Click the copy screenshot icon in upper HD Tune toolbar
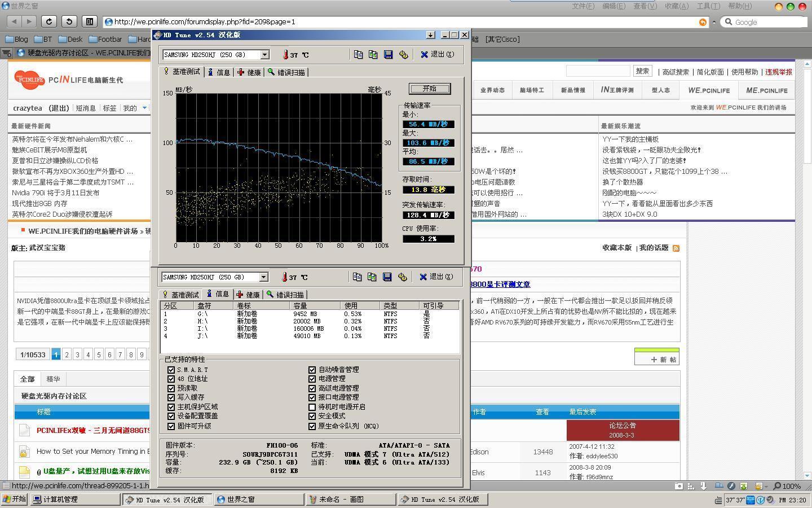Image resolution: width=812 pixels, height=508 pixels. 373,55
